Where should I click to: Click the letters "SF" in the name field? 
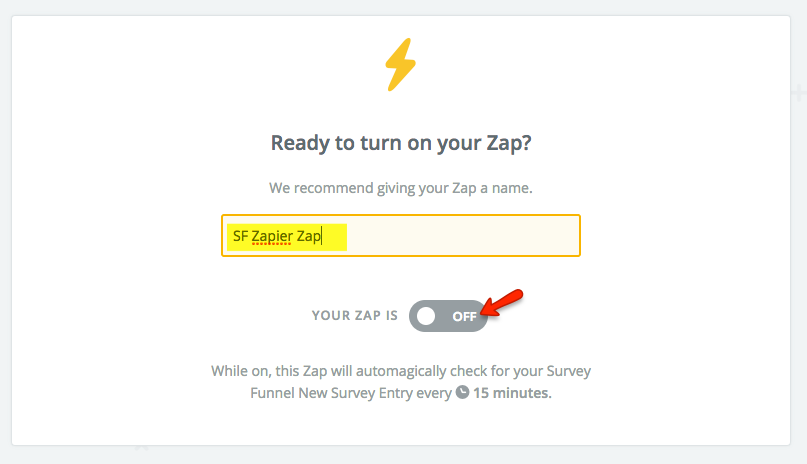(240, 237)
